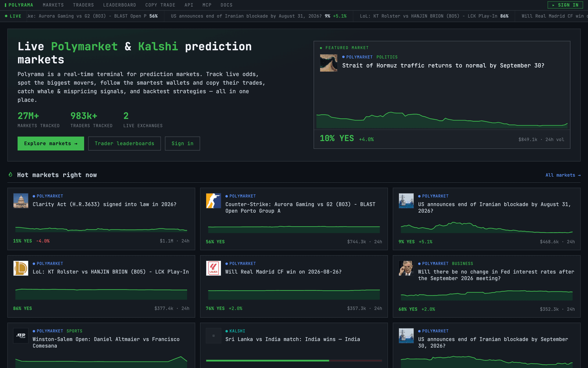Click the 68% YES value on Fed card
This screenshot has height=368, width=588.
[x=408, y=309]
